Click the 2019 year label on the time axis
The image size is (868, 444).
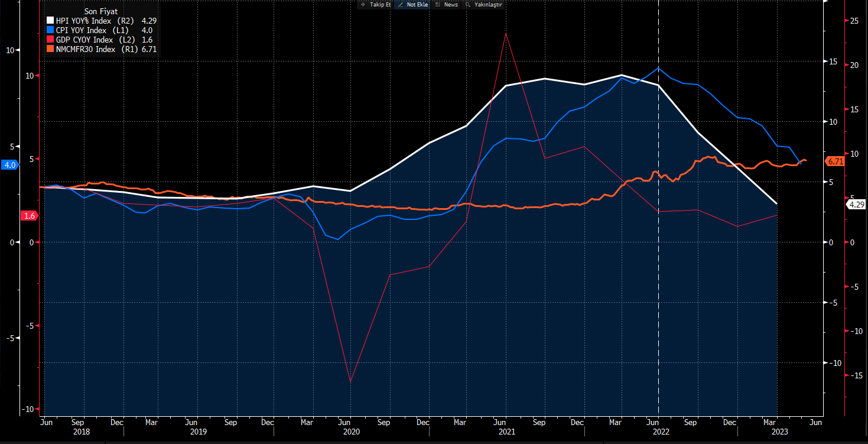199,432
